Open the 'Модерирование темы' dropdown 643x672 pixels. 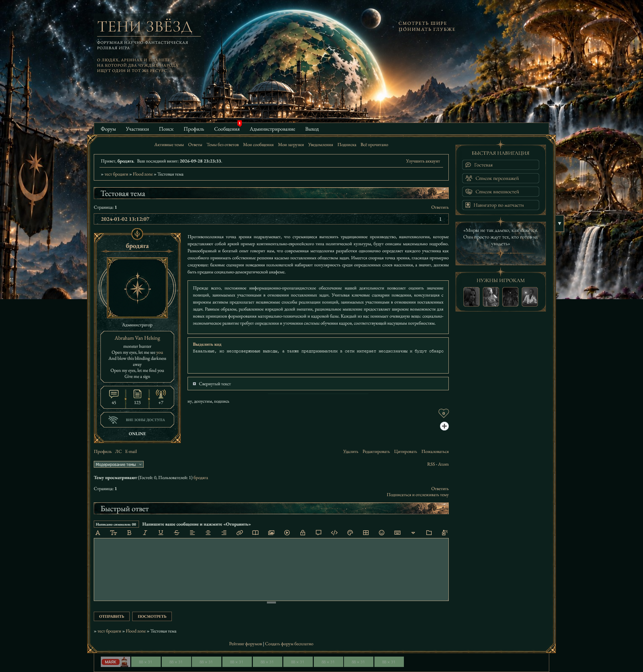(119, 464)
